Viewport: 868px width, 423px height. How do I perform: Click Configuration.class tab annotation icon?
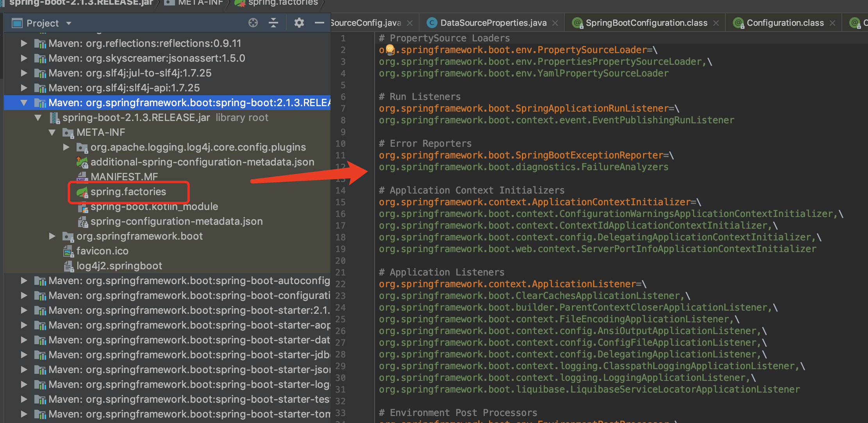738,23
